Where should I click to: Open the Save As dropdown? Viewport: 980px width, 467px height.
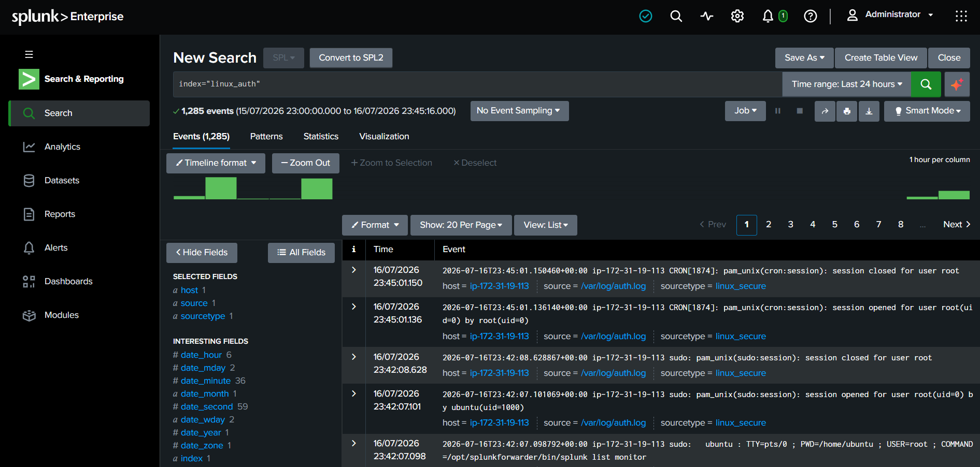804,58
